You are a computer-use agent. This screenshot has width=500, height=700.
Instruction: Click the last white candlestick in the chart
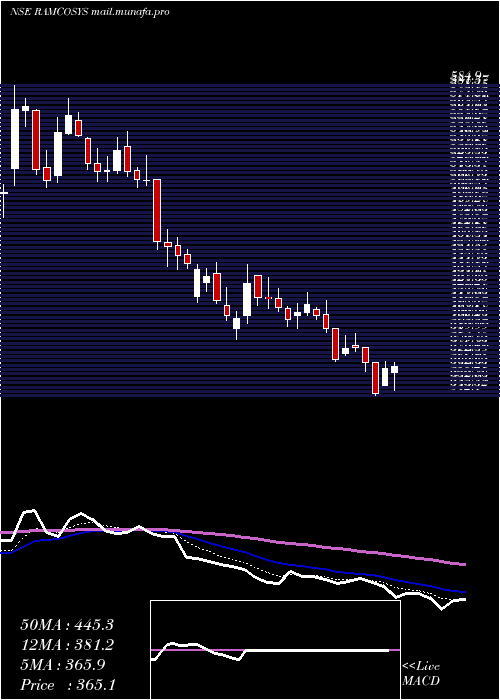coord(394,369)
